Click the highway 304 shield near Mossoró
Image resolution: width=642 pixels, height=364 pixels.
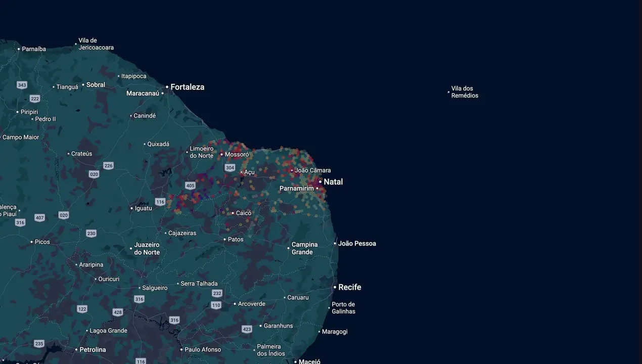(230, 168)
